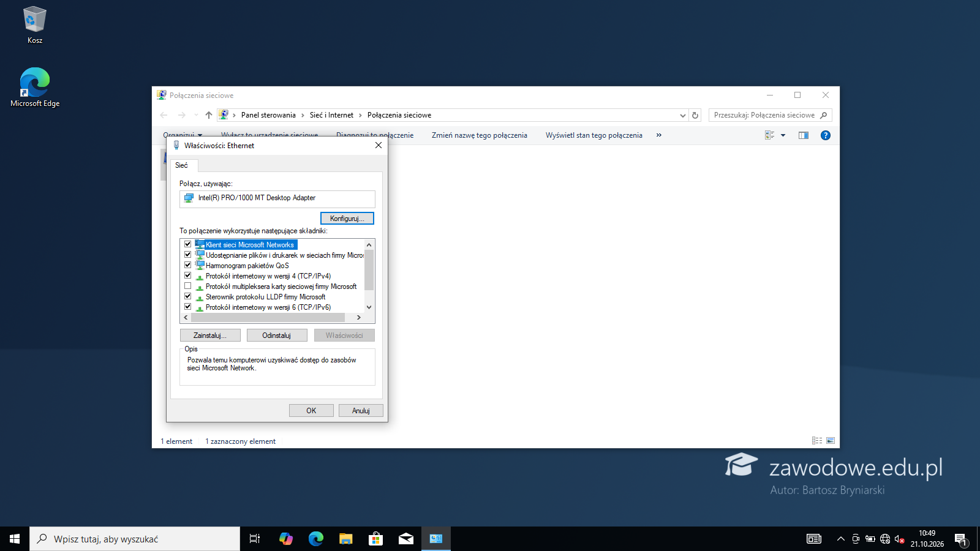The height and width of the screenshot is (551, 980).
Task: Open Task View on the taskbar
Action: (x=255, y=539)
